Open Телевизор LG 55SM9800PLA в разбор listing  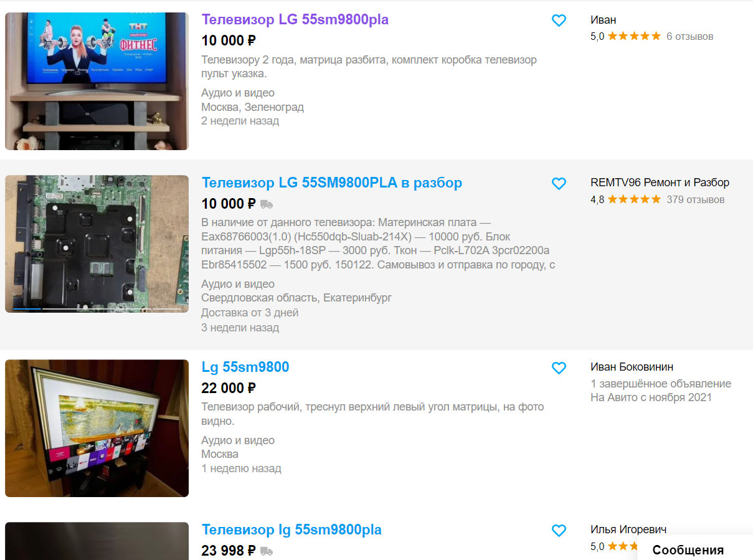point(331,183)
